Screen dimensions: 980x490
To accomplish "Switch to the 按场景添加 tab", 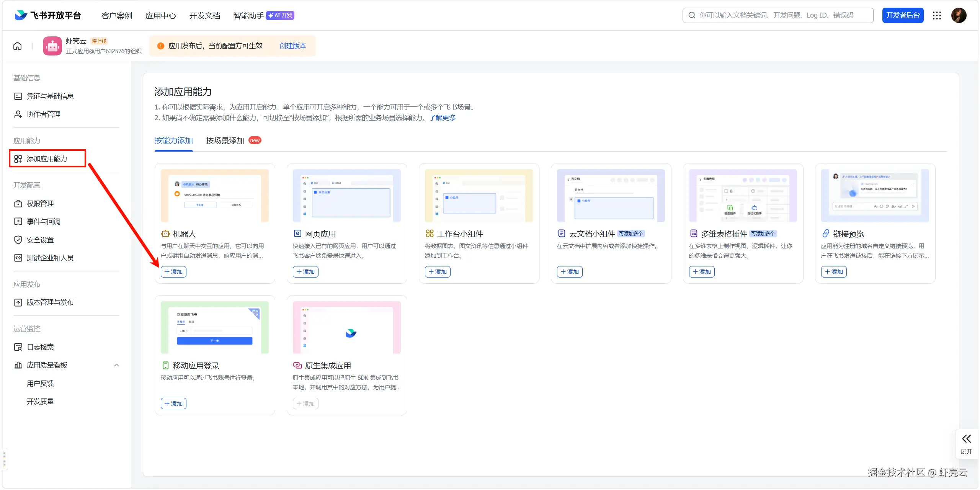I will pos(224,140).
